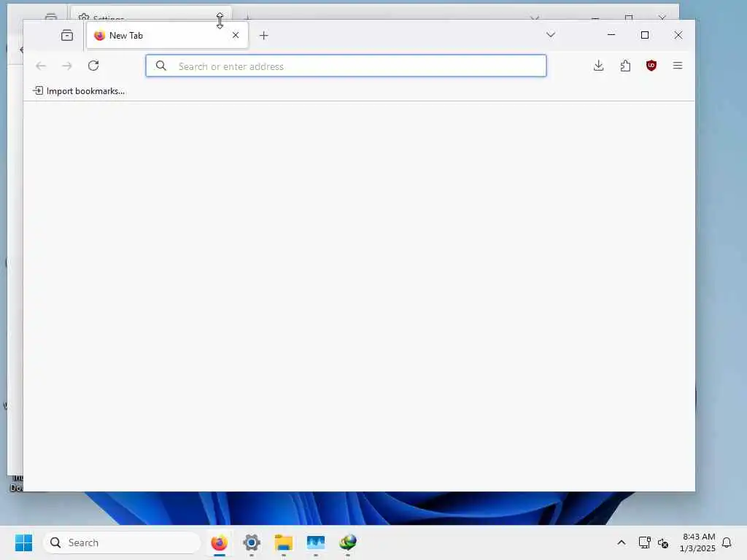Open the Extensions puzzle icon
Image resolution: width=747 pixels, height=560 pixels.
coord(625,66)
